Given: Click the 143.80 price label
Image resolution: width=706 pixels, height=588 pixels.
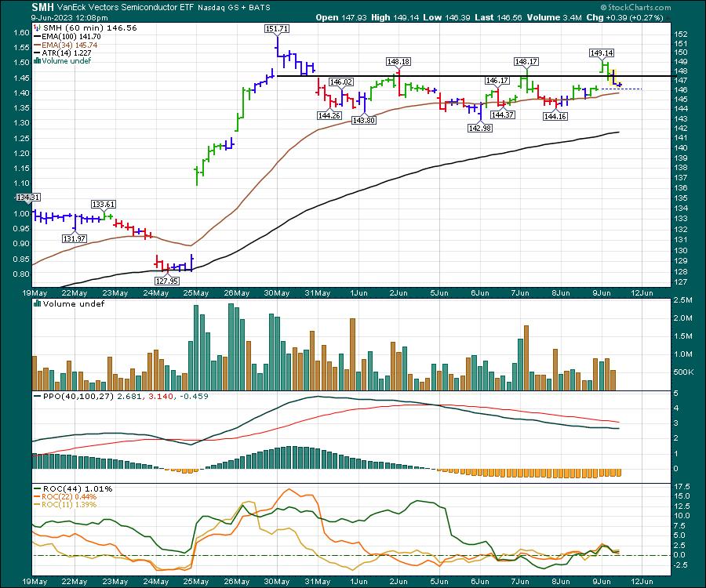Looking at the screenshot, I should pyautogui.click(x=364, y=120).
